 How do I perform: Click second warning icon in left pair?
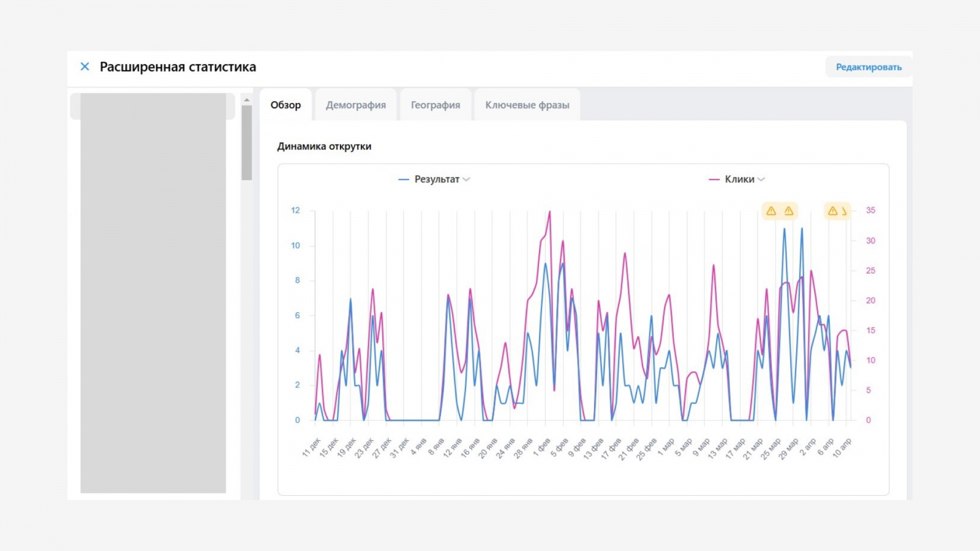coord(789,211)
